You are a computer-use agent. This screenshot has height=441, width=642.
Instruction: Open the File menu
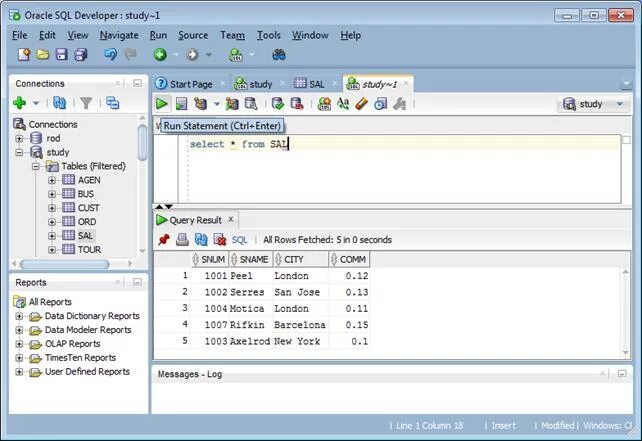(x=20, y=35)
